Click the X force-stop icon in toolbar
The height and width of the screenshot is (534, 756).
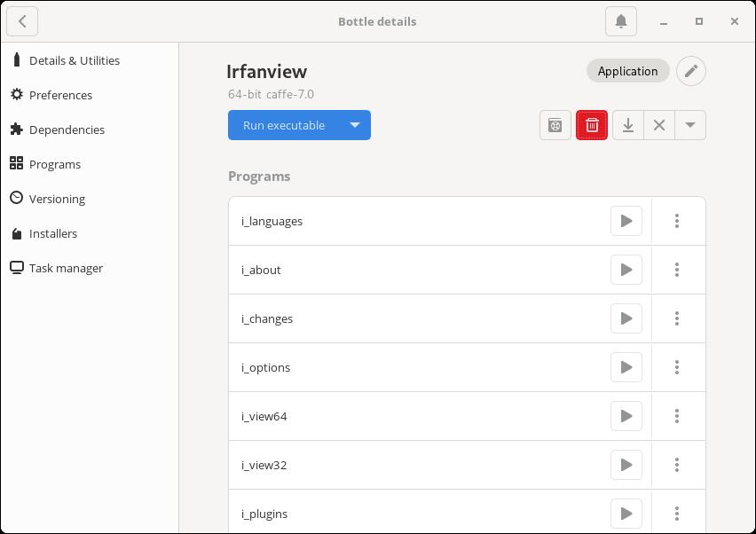659,125
